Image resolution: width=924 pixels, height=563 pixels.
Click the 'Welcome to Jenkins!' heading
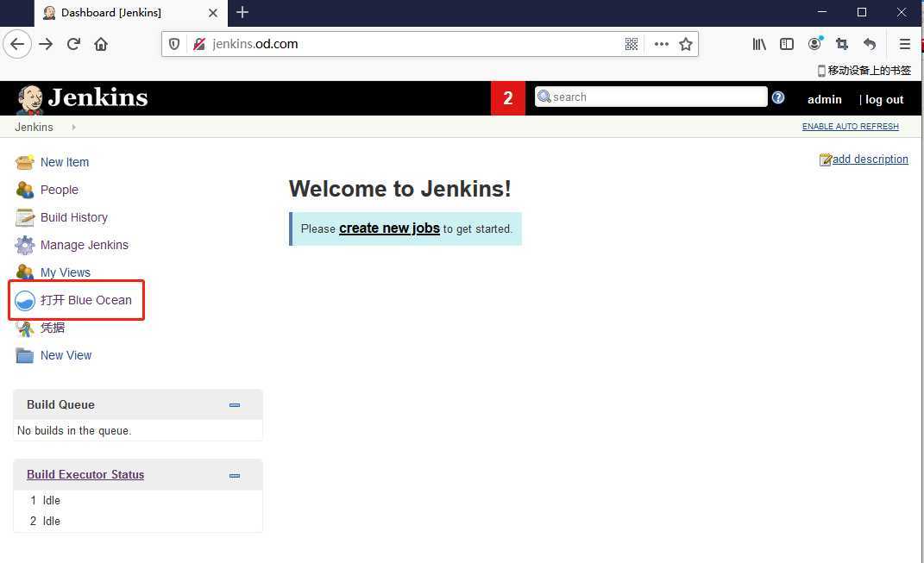tap(400, 189)
